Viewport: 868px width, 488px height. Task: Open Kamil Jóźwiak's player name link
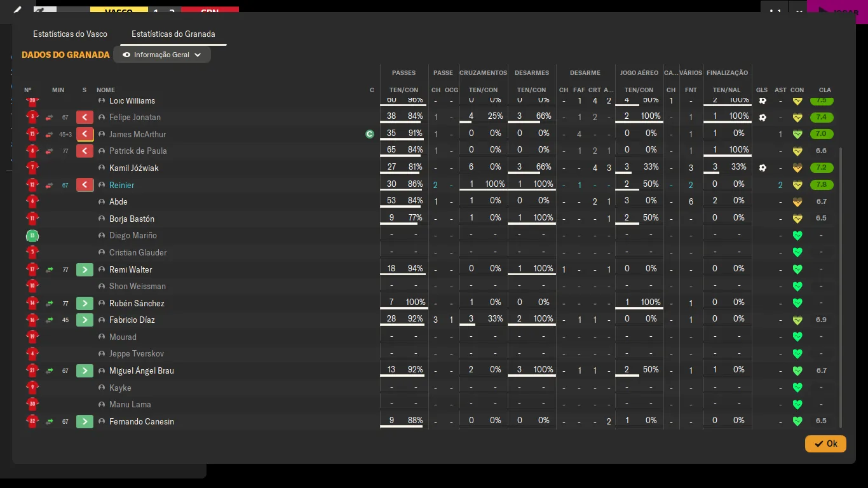pos(134,168)
